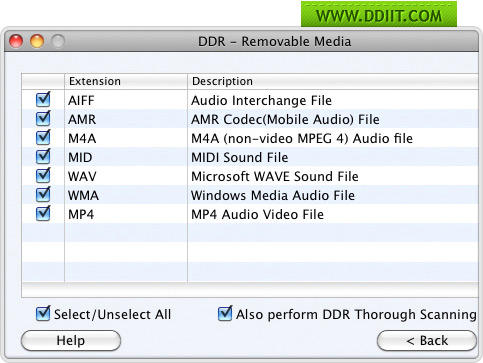483x363 pixels.
Task: Select the MP4 extension text
Action: [81, 214]
